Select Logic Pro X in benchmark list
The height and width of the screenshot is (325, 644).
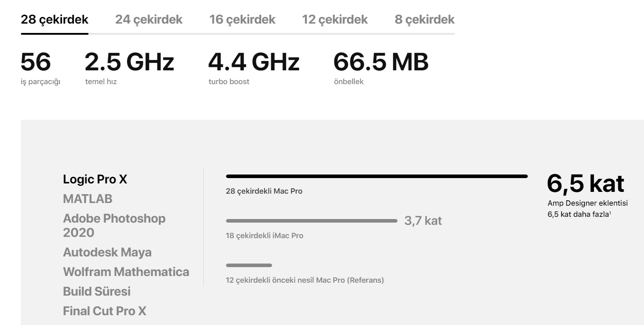coord(95,179)
